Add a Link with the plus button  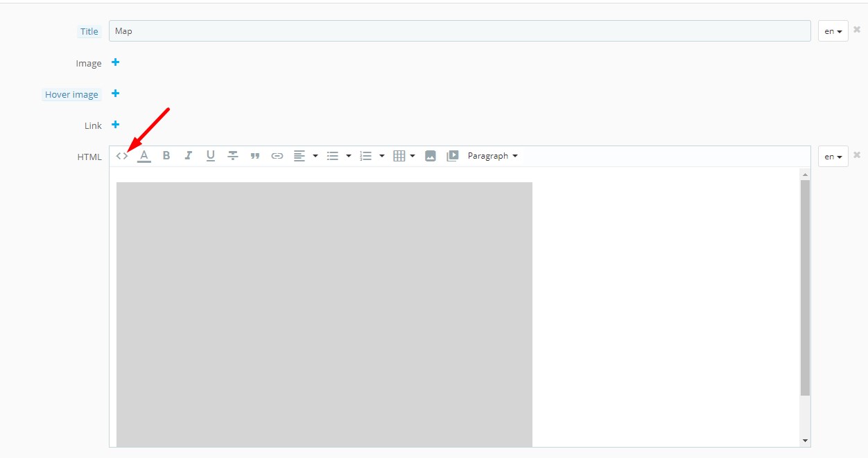pos(116,125)
